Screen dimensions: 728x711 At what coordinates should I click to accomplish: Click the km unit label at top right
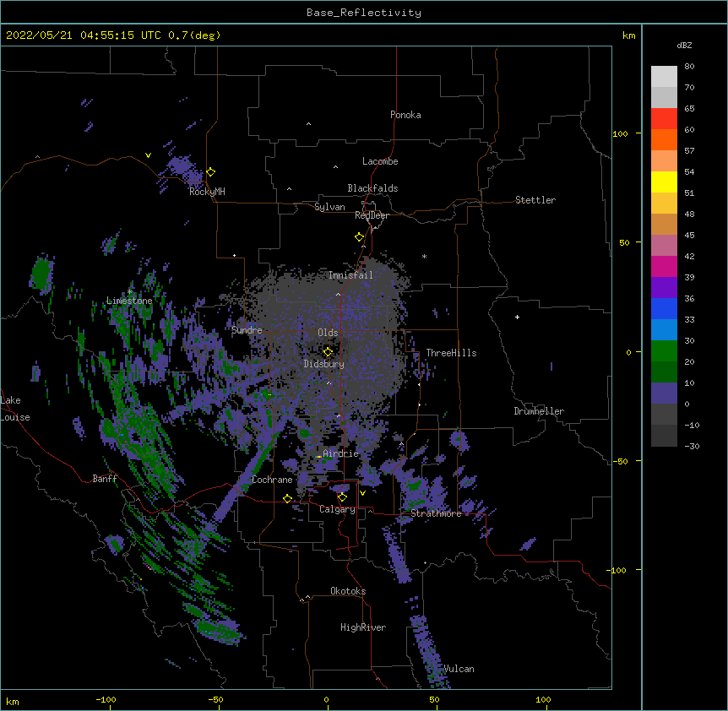click(x=628, y=35)
